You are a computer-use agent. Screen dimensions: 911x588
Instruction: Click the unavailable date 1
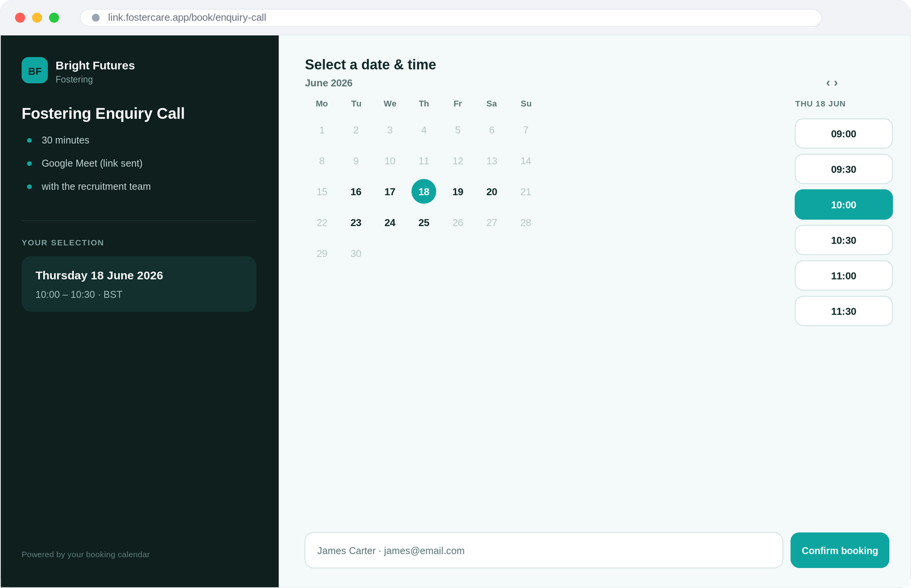coord(322,130)
